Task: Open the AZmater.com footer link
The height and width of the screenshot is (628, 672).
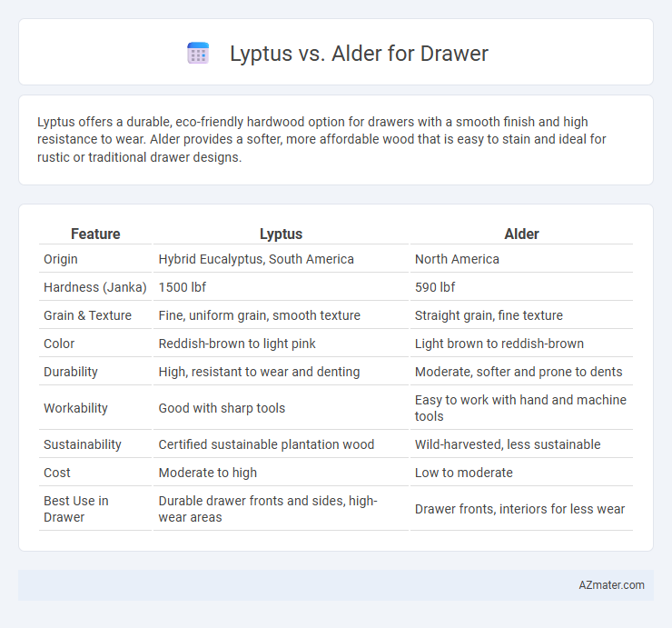Action: (611, 585)
